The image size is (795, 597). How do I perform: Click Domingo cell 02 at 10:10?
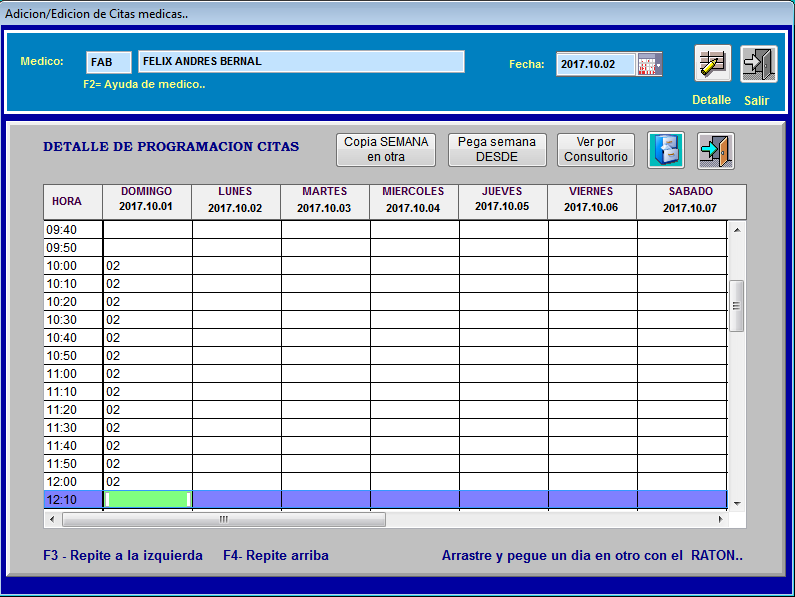pos(148,284)
